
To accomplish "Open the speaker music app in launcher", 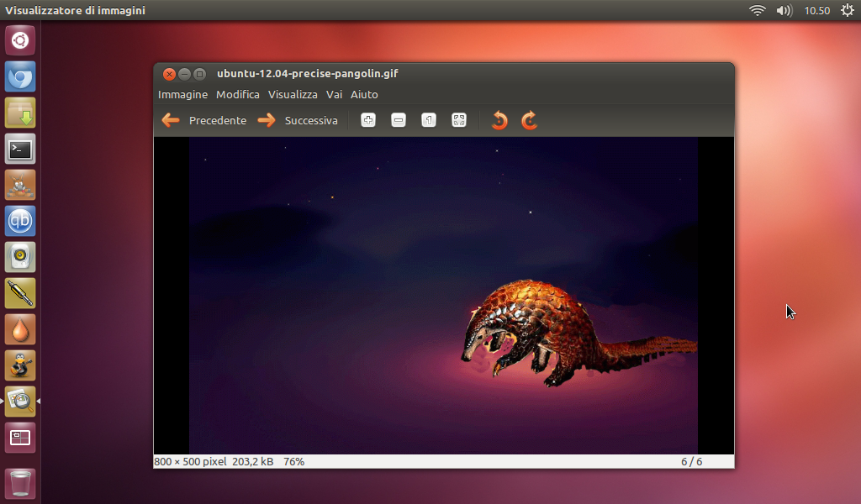I will pos(20,257).
